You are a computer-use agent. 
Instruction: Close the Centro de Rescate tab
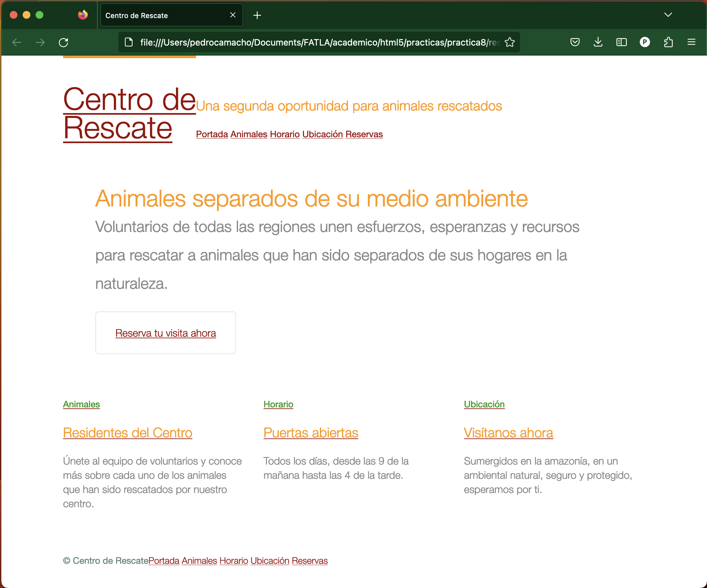(x=233, y=15)
